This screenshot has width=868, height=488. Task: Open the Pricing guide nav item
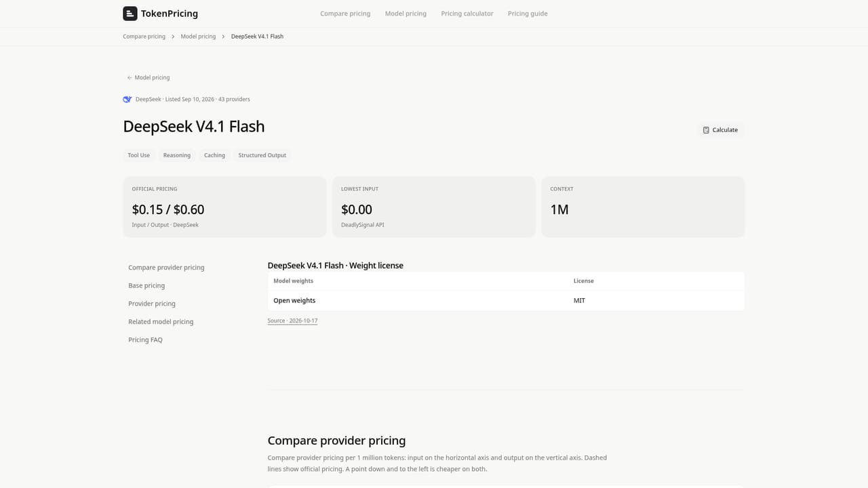tap(528, 14)
